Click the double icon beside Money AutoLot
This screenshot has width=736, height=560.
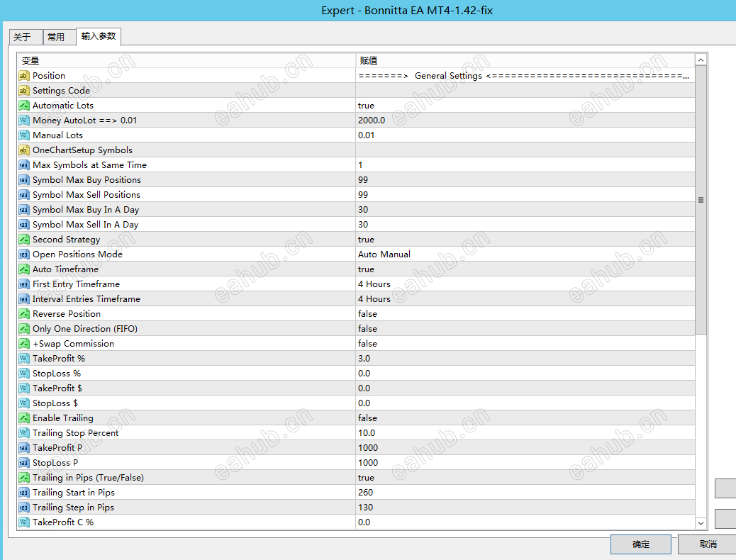tap(23, 121)
